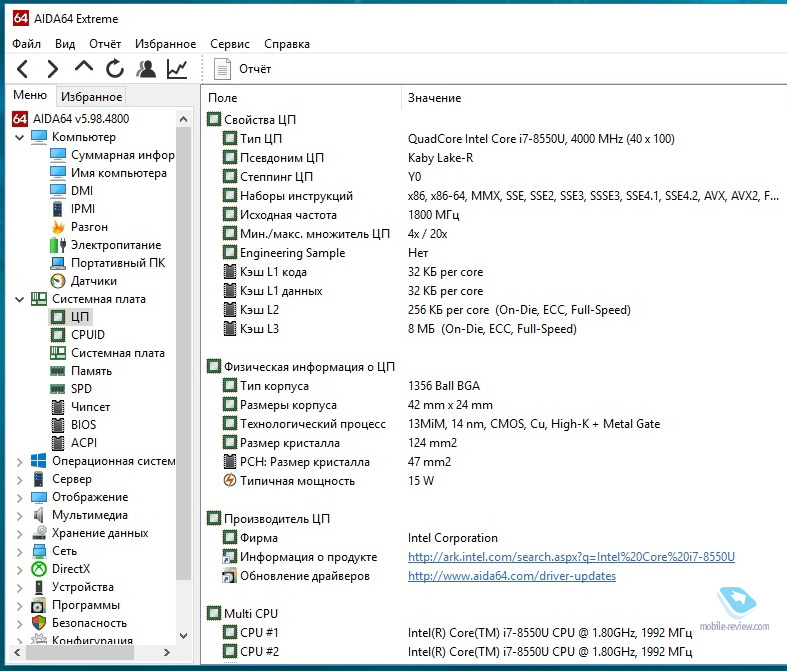Open the SPD item
This screenshot has width=787, height=671.
(71, 388)
